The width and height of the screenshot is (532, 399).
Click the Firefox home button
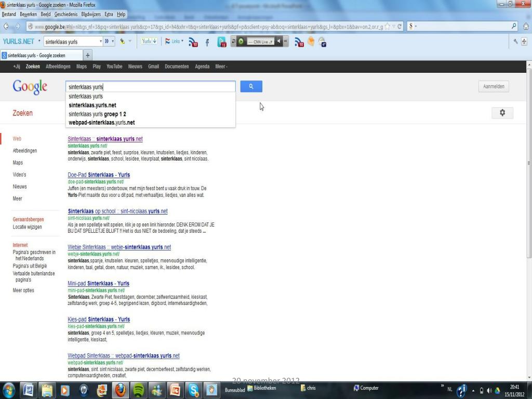pyautogui.click(x=526, y=26)
